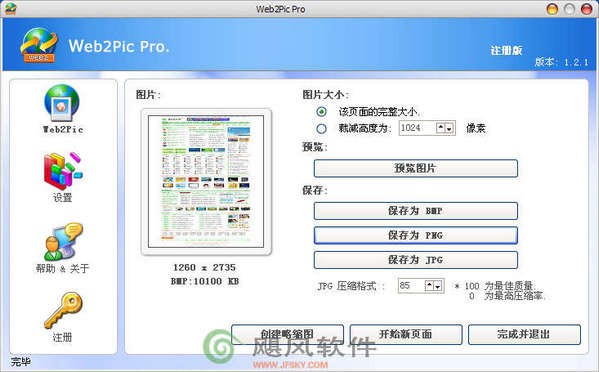Click the 注册 golden key icon
The height and width of the screenshot is (372, 599).
pos(63,311)
